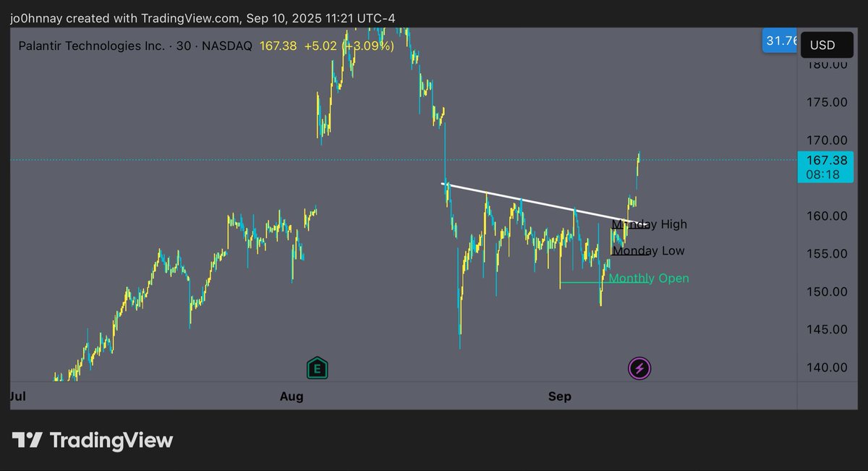Click the blue 31.76 price tag
Image resolution: width=868 pixels, height=471 pixels.
coord(780,41)
